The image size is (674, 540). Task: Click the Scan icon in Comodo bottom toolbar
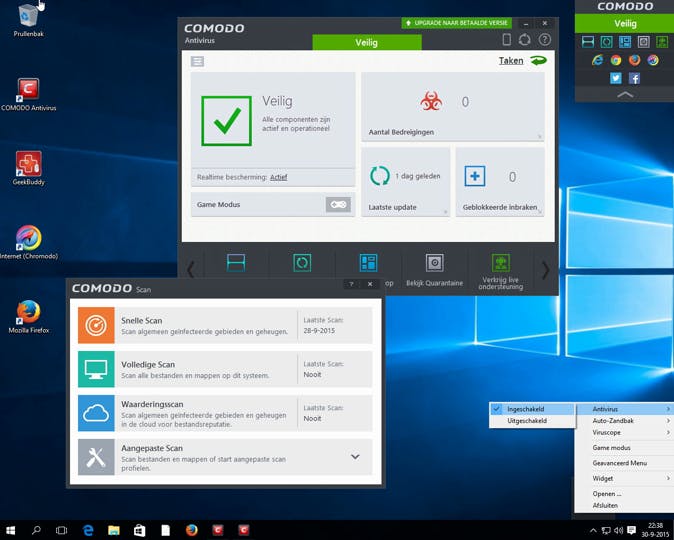click(236, 263)
